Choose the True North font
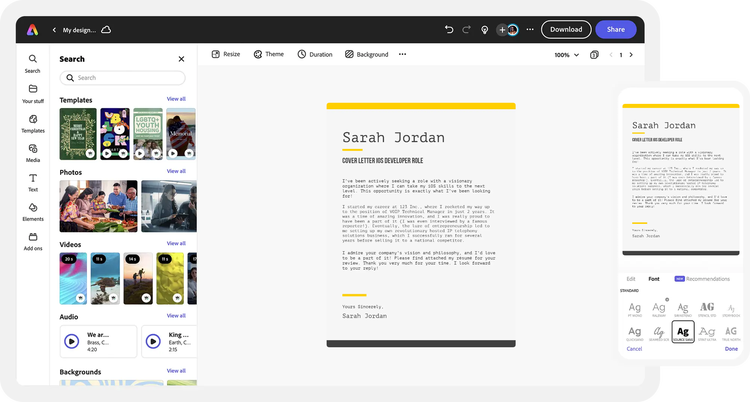Viewport: 750px width, 402px height. [731, 333]
